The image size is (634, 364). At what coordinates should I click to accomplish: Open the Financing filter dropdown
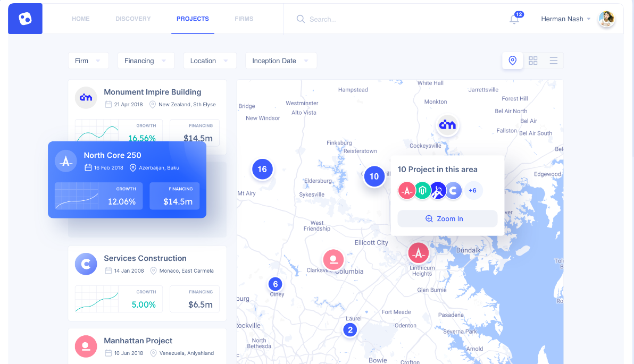[x=146, y=61]
